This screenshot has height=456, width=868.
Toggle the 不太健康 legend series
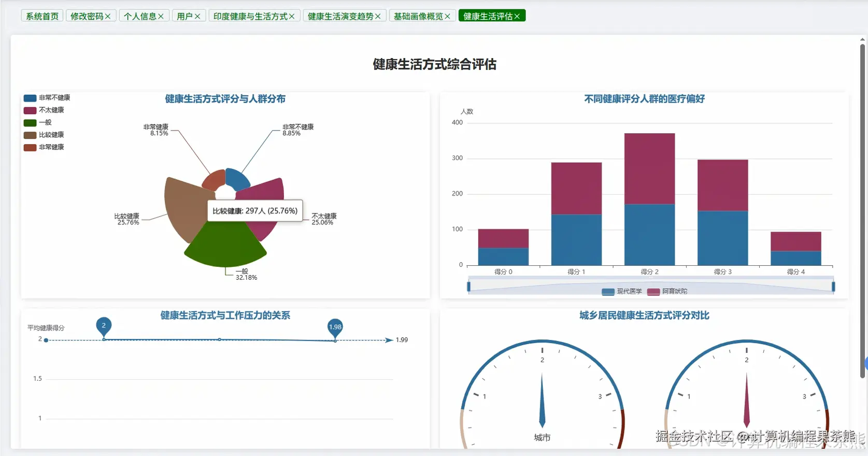(44, 110)
